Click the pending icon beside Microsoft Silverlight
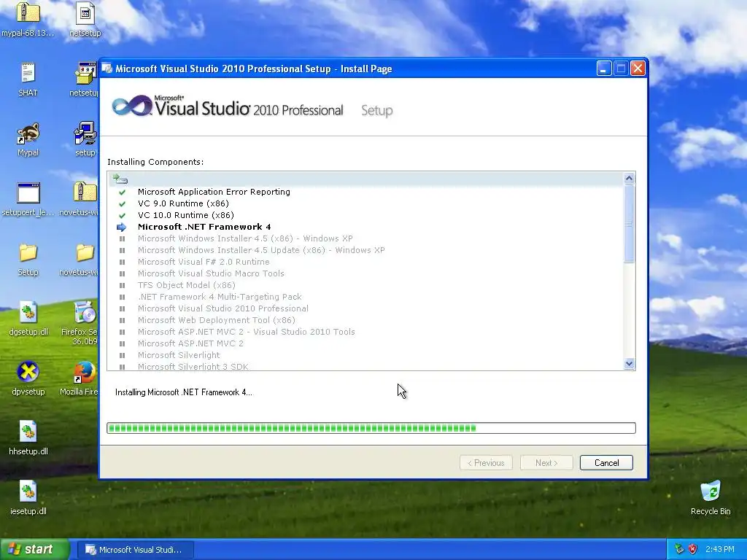Viewport: 747px width, 560px height. [x=122, y=355]
